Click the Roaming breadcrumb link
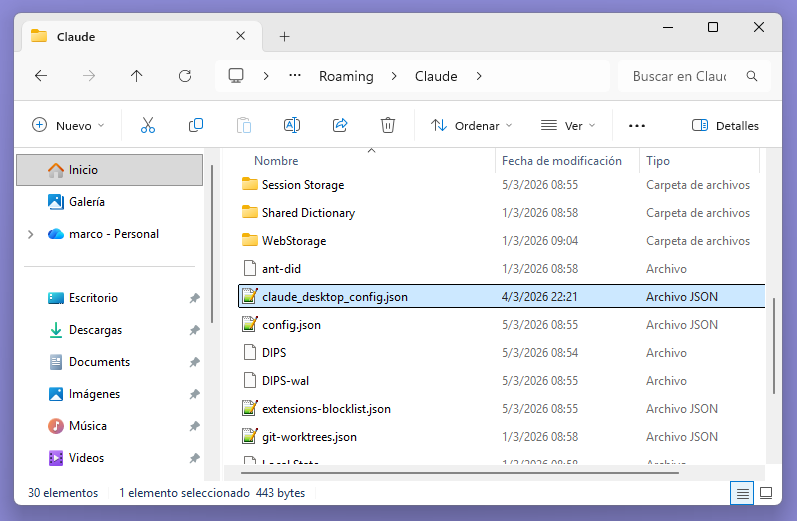This screenshot has width=797, height=521. click(346, 76)
